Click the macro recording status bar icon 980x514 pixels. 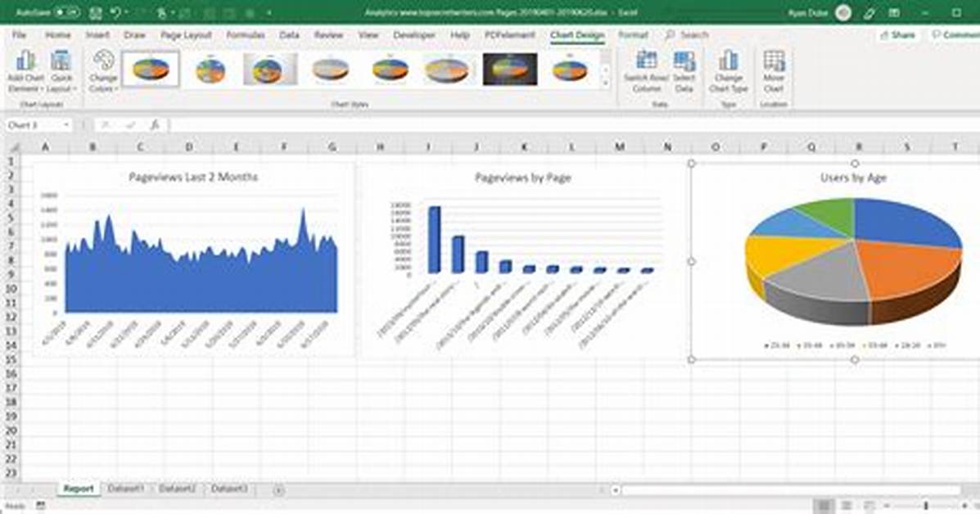tap(41, 506)
